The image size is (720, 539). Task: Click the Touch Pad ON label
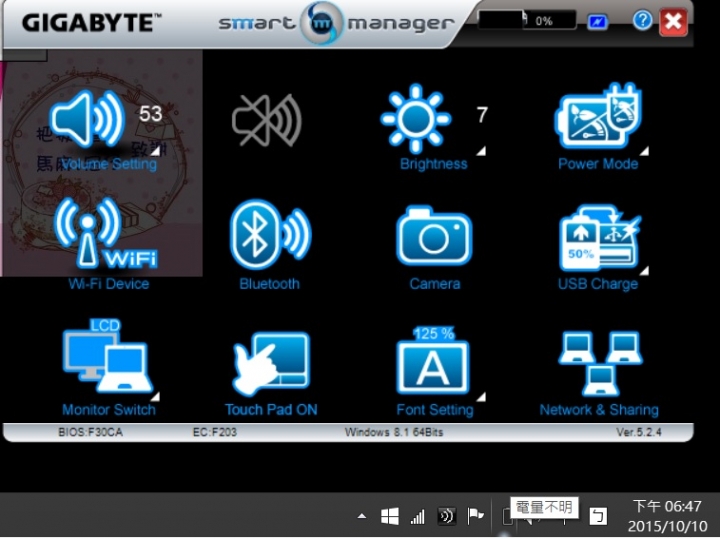tap(271, 410)
